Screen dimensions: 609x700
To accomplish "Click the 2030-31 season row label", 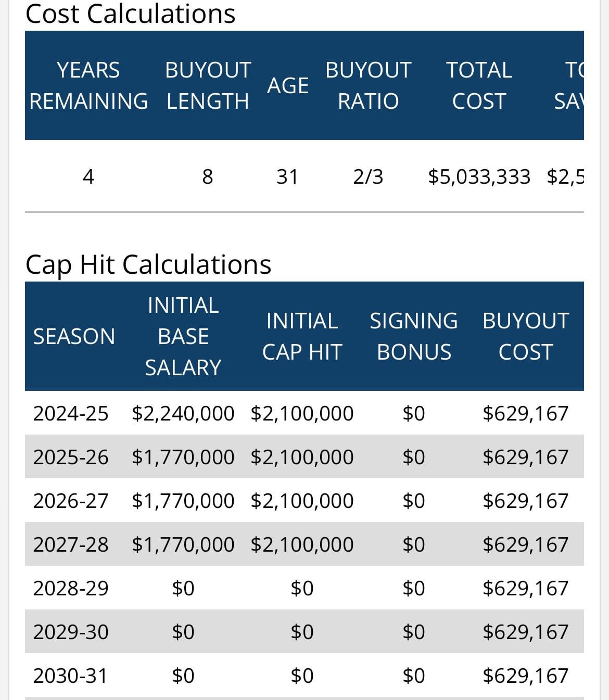I will click(71, 676).
